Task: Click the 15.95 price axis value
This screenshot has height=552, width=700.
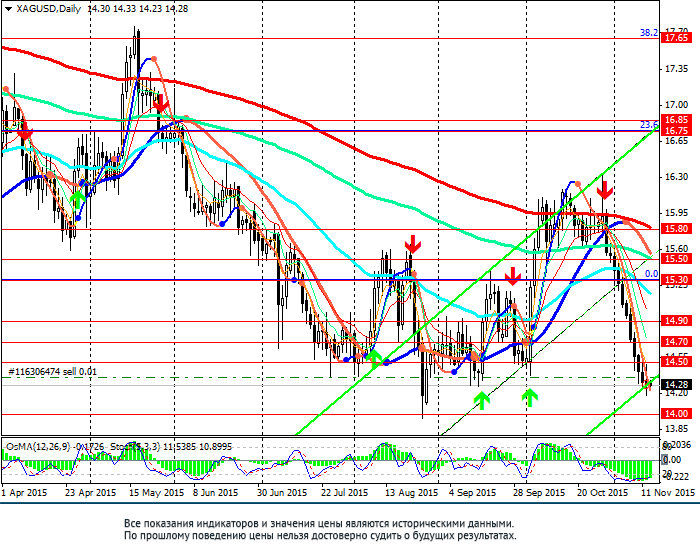Action: (x=676, y=213)
